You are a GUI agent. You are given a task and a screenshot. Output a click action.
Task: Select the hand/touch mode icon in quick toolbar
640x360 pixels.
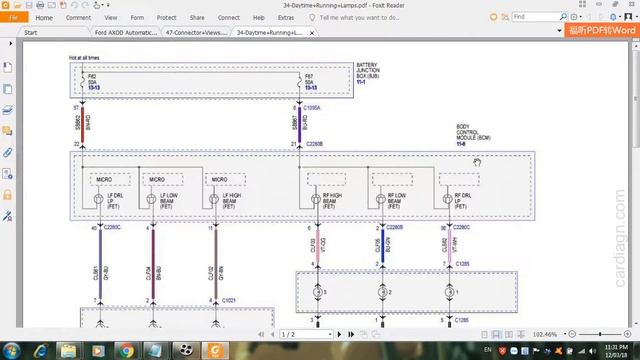[x=97, y=5]
